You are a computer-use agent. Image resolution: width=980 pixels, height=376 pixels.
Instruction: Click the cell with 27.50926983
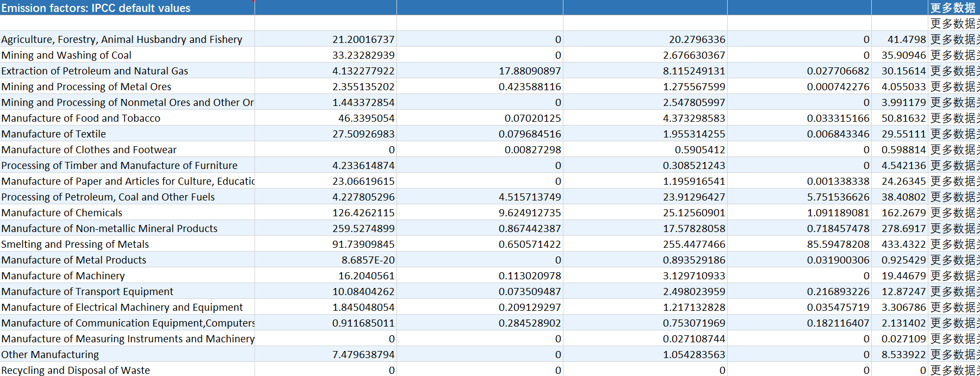(x=326, y=134)
